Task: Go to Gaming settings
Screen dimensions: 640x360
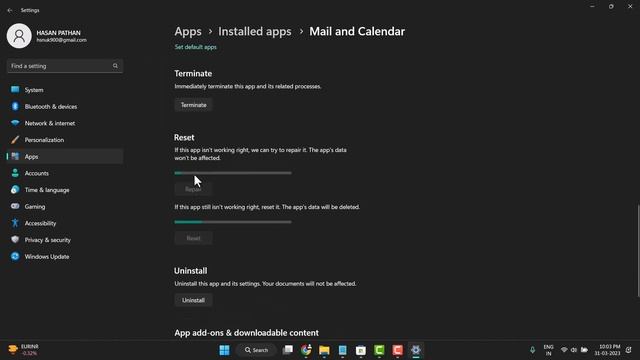Action: click(x=65, y=207)
